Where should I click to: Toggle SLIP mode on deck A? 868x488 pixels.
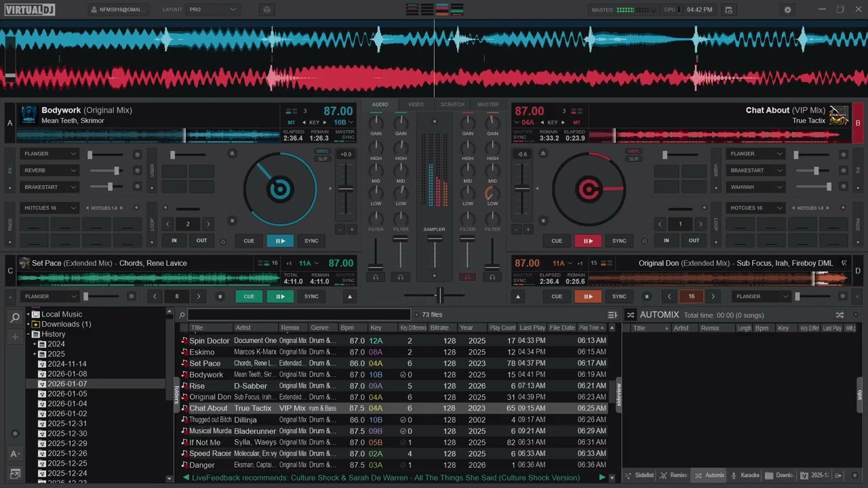tap(323, 159)
